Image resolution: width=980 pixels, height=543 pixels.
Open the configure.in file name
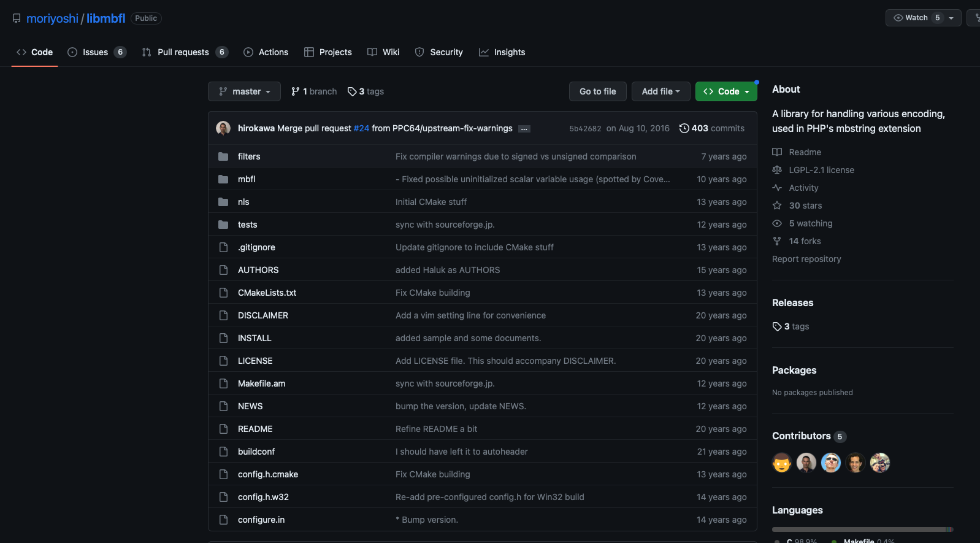pos(261,520)
